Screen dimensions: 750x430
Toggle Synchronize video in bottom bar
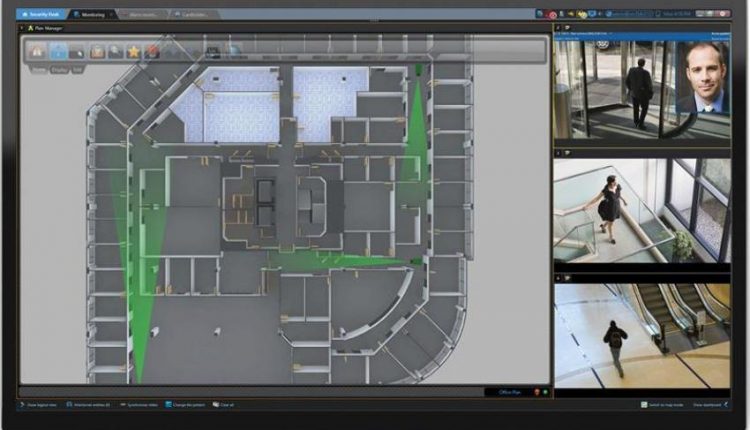coord(140,406)
